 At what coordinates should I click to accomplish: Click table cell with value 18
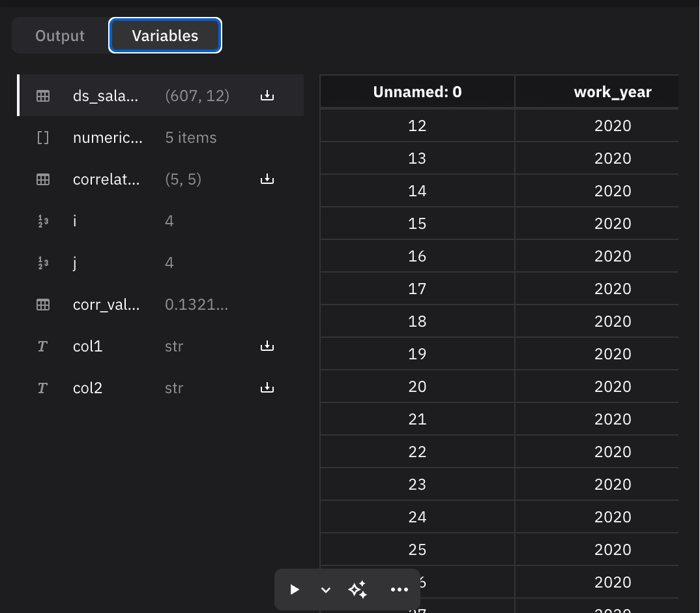(417, 321)
